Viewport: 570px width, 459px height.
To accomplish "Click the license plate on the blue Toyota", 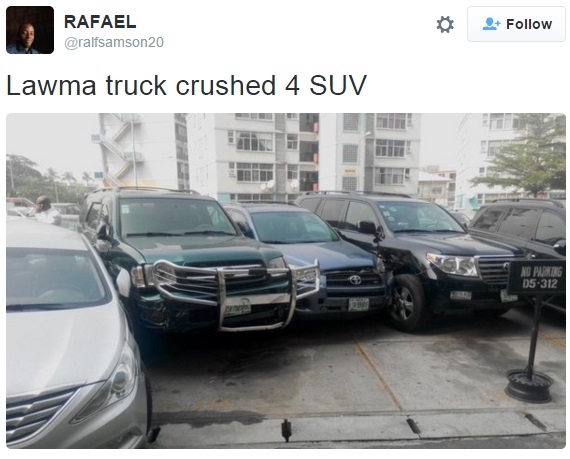I will pyautogui.click(x=358, y=304).
